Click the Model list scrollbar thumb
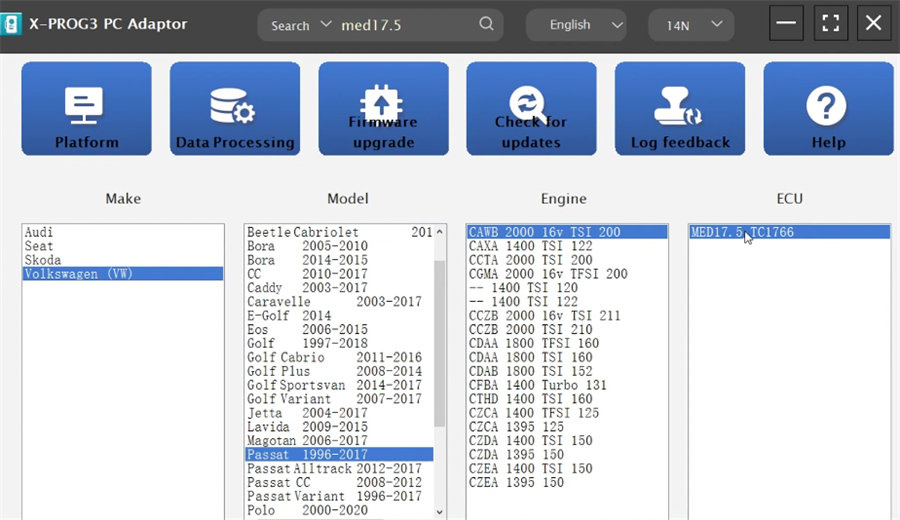Viewport: 900px width, 520px height. click(x=440, y=343)
